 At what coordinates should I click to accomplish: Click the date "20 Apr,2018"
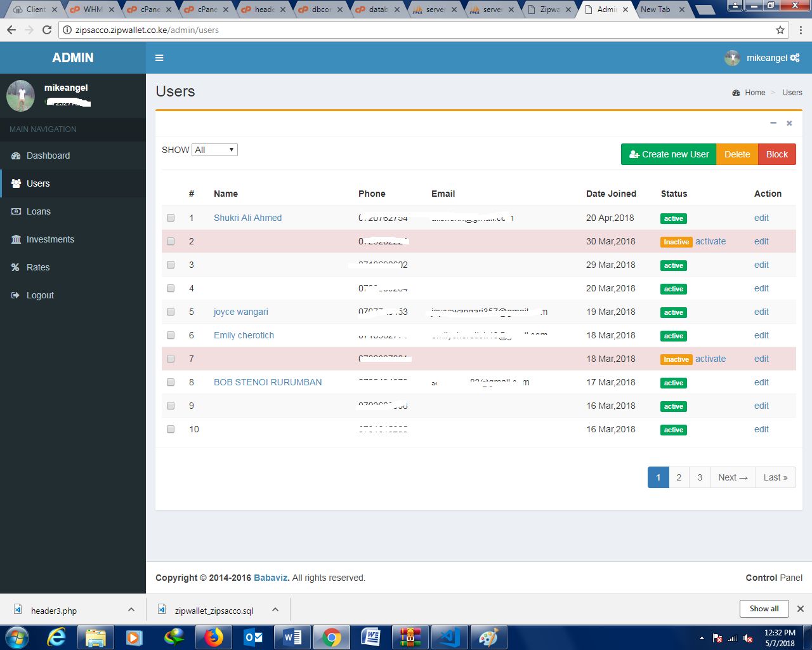(x=610, y=218)
